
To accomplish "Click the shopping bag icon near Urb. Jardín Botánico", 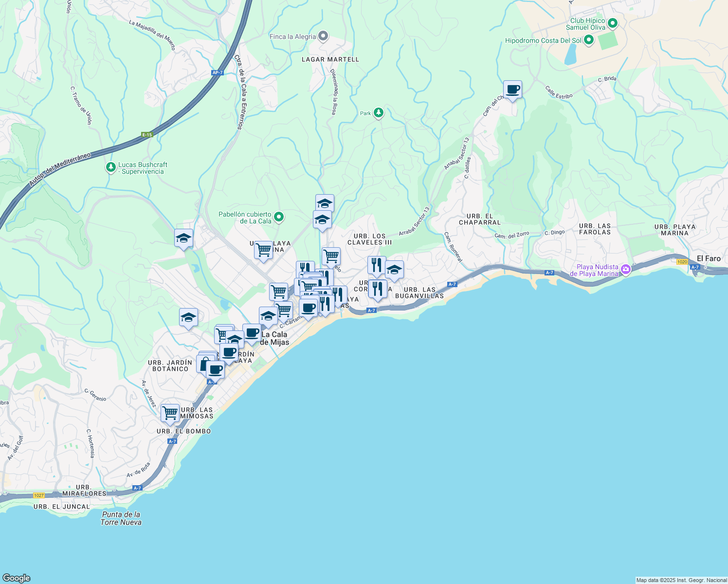I will (204, 364).
